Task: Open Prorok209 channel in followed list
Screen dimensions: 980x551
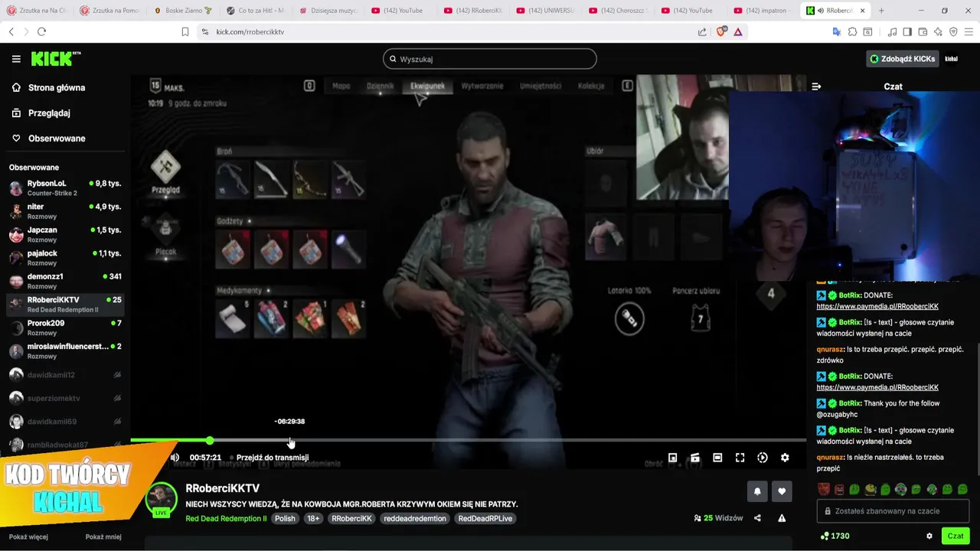Action: click(65, 328)
